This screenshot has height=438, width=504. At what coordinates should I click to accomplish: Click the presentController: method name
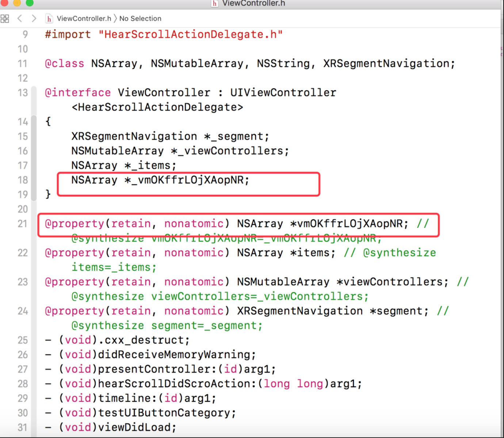coord(157,369)
